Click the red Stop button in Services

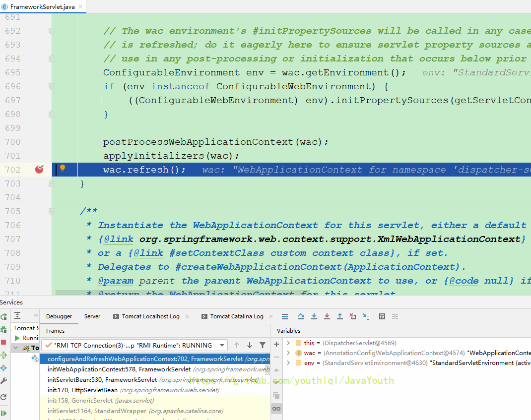[3, 342]
